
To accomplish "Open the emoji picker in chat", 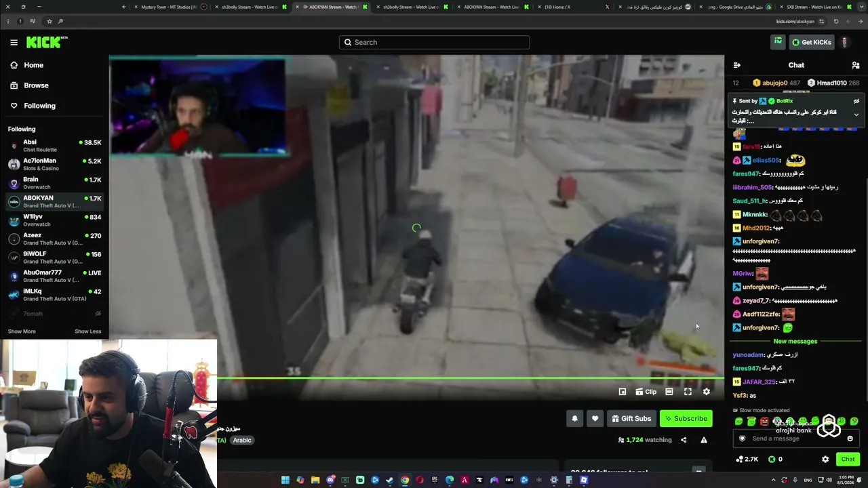I will click(x=850, y=439).
